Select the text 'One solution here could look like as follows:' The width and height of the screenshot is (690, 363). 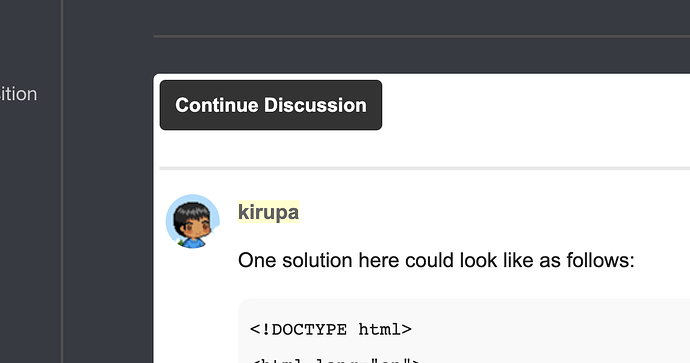(x=436, y=260)
